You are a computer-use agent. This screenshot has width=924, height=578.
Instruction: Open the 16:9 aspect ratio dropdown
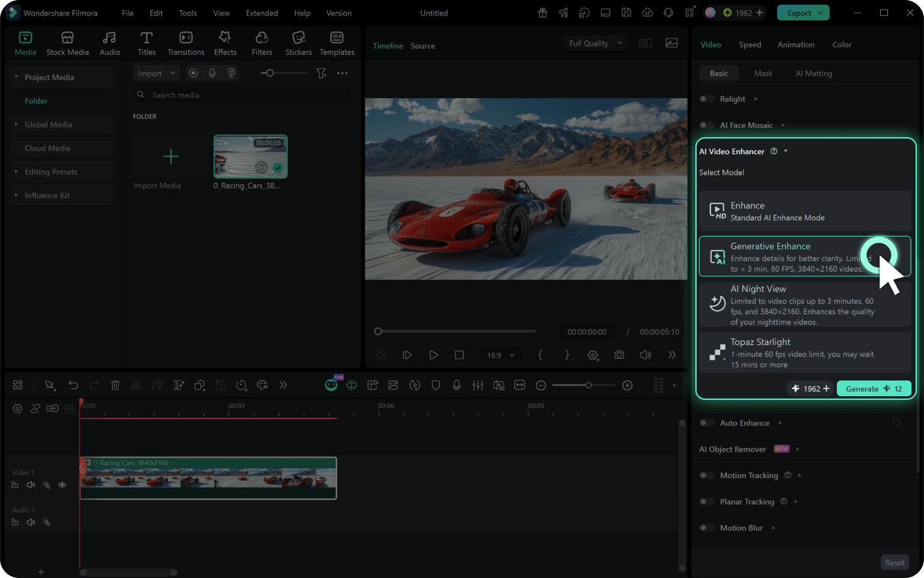(x=500, y=355)
